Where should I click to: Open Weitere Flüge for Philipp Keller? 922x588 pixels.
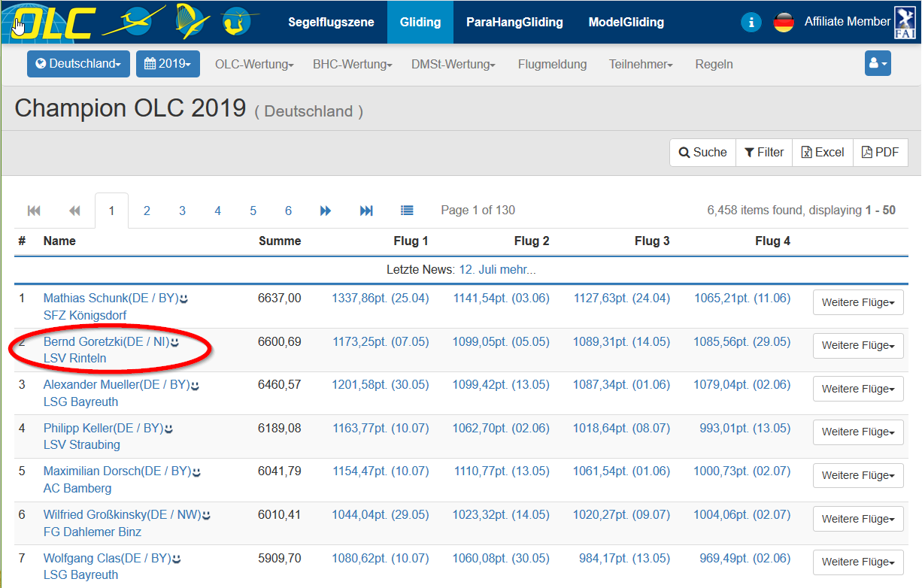(x=858, y=432)
